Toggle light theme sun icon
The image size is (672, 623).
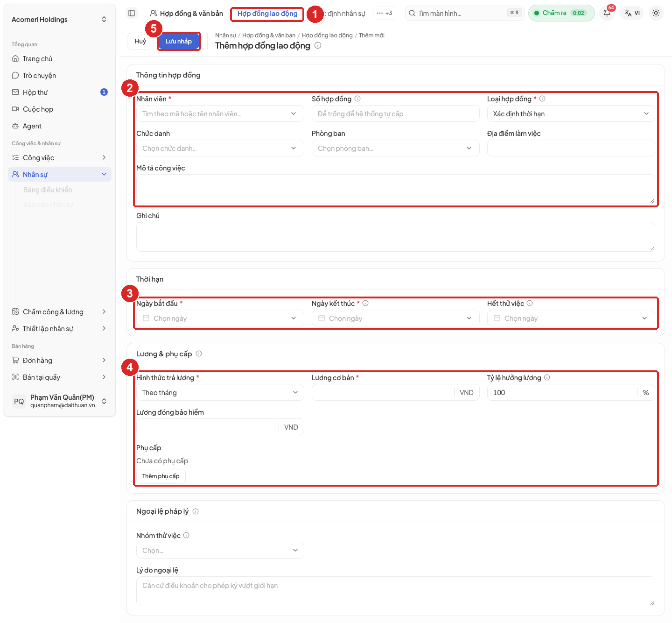656,13
